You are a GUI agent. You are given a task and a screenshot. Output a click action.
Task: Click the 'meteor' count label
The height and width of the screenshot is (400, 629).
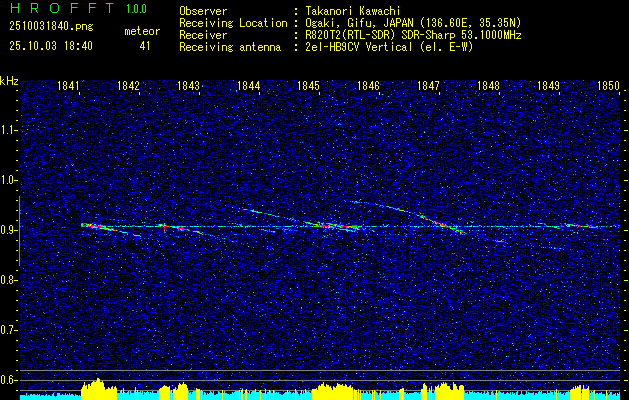(x=142, y=31)
